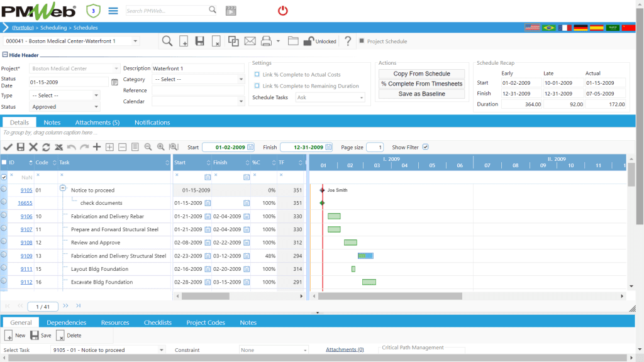This screenshot has width=644, height=362.
Task: Click the Save as Baseline button
Action: point(421,94)
